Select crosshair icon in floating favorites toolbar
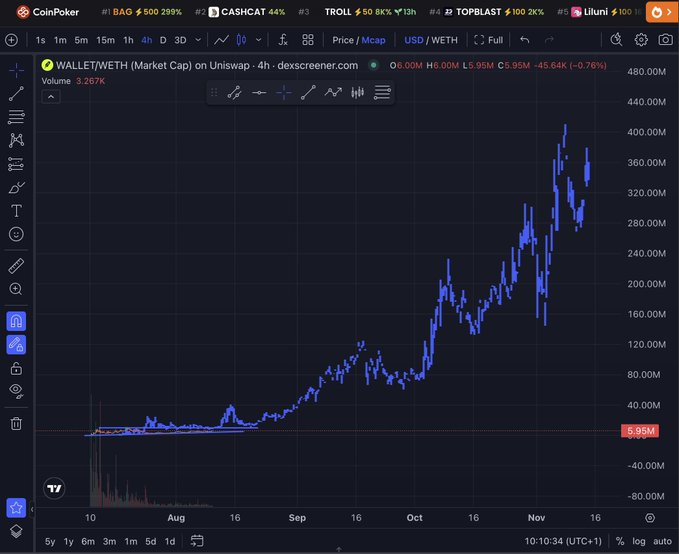 pyautogui.click(x=284, y=92)
